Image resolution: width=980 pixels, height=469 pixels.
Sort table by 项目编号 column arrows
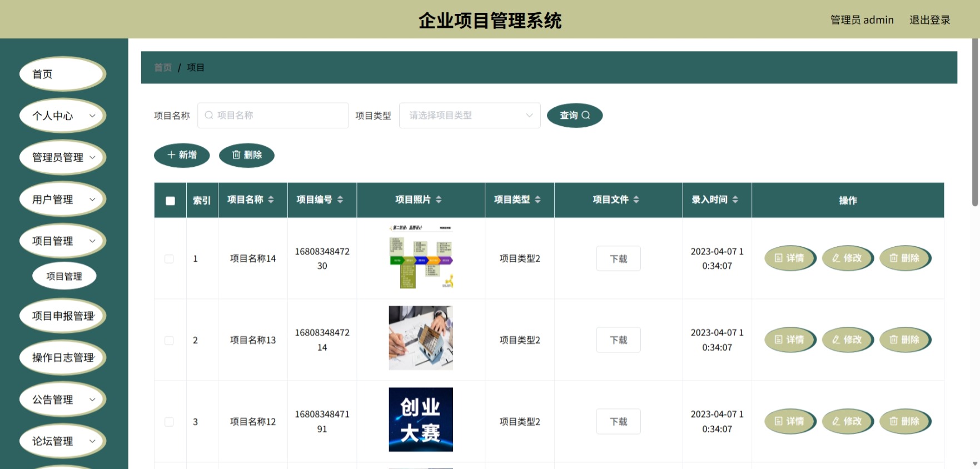tap(340, 199)
